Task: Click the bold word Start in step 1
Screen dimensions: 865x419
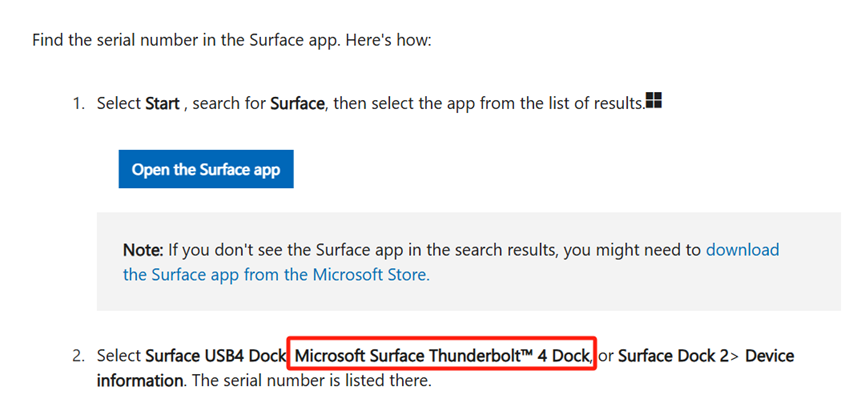Action: point(163,104)
